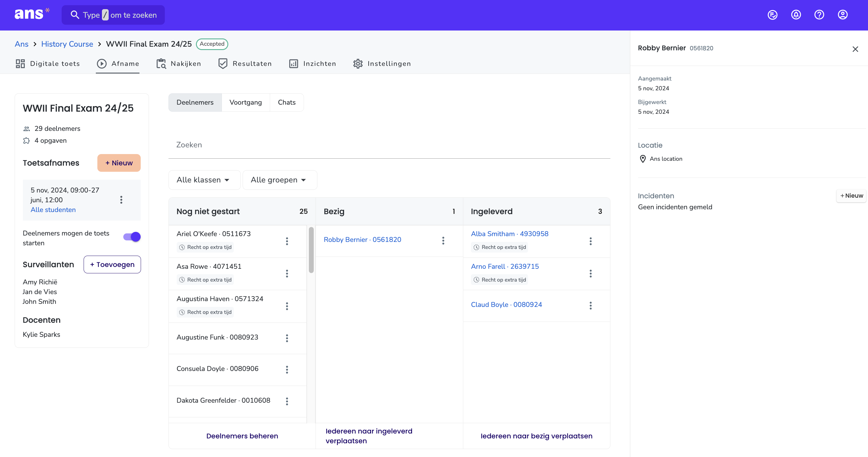Open Robby Bernier participant link
Viewport: 868px width, 457px height.
363,240
